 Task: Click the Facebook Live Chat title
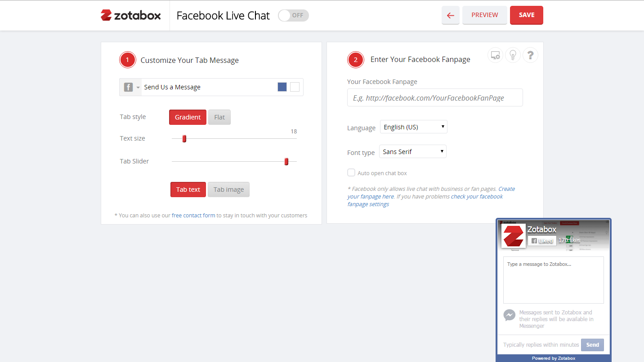click(223, 16)
